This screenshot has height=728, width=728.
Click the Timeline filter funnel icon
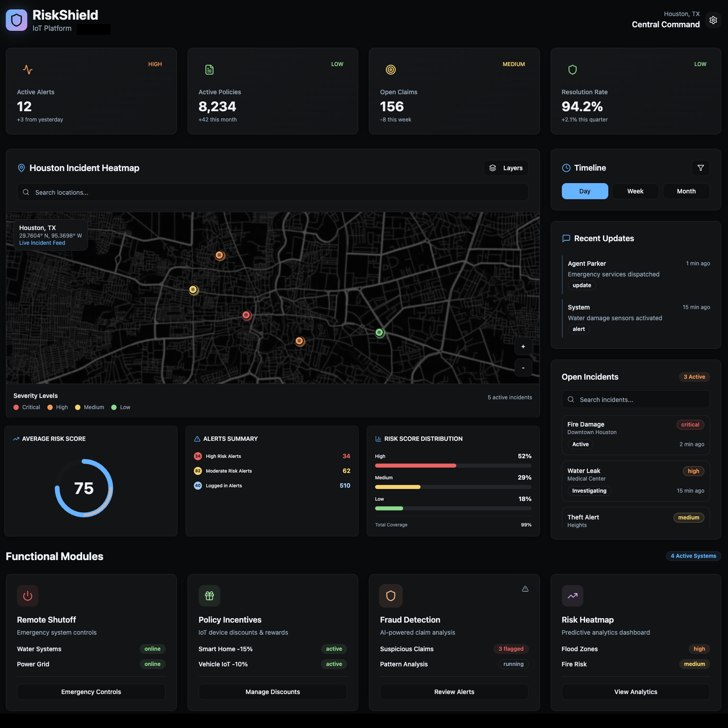tap(700, 168)
